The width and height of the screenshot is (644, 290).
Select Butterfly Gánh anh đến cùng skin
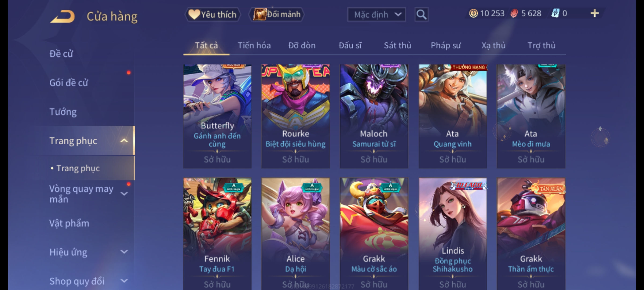pos(217,116)
